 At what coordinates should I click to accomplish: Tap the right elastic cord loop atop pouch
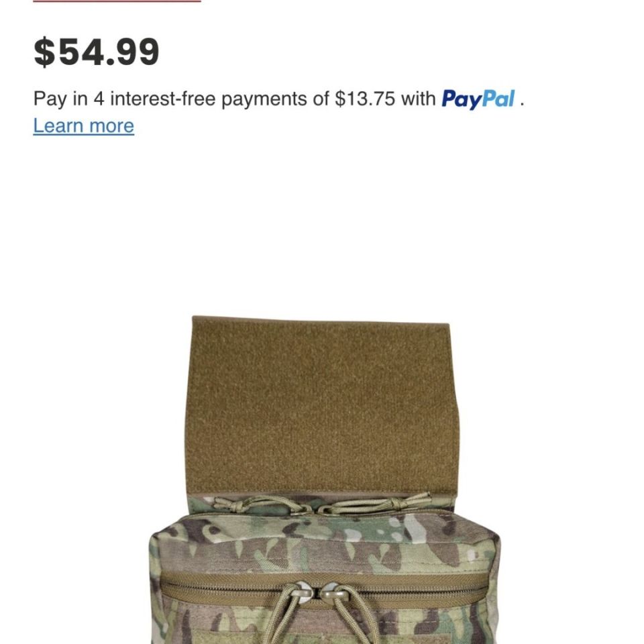click(374, 503)
